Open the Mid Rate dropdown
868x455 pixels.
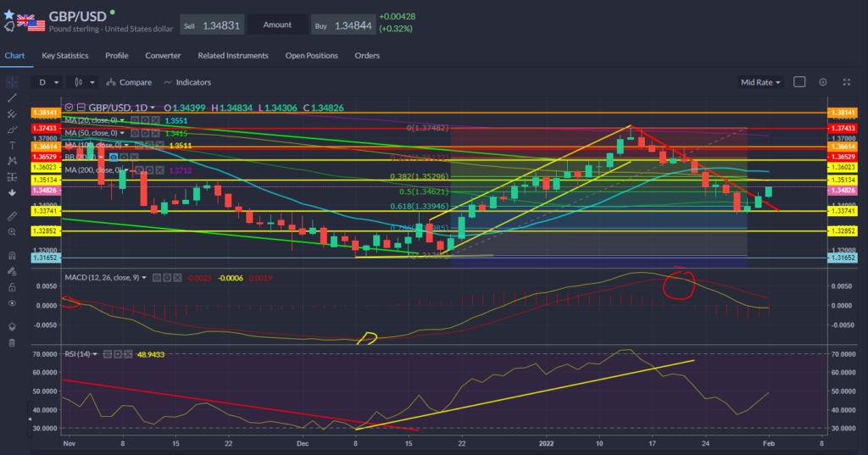point(759,82)
